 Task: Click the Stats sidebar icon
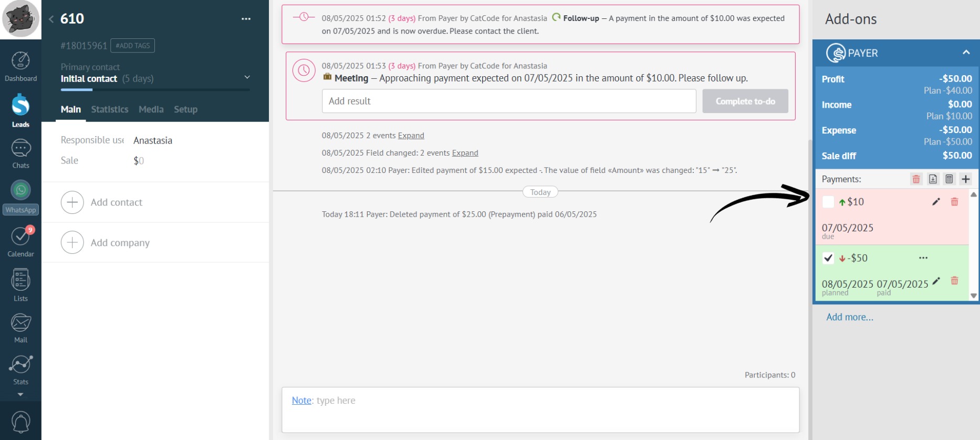click(20, 369)
